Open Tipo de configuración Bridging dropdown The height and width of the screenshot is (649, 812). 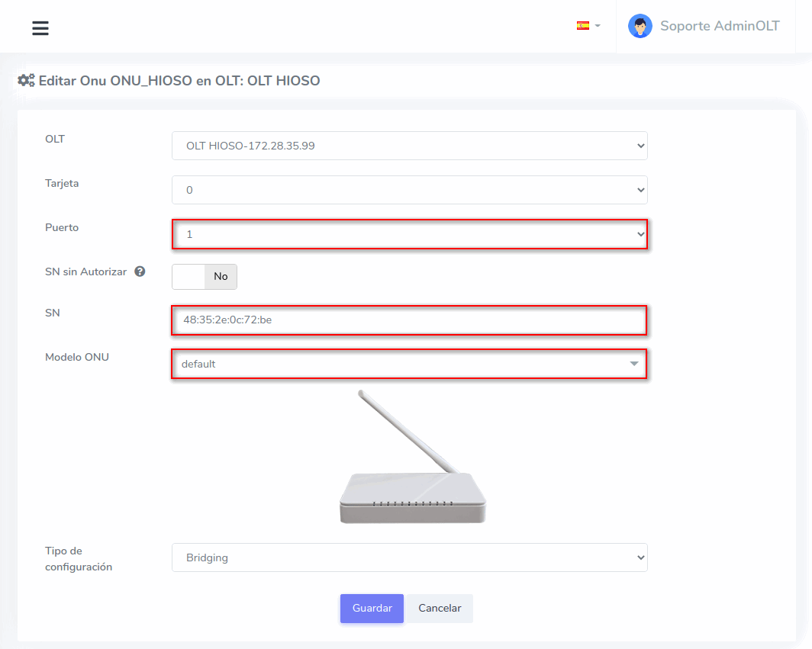[x=409, y=557]
